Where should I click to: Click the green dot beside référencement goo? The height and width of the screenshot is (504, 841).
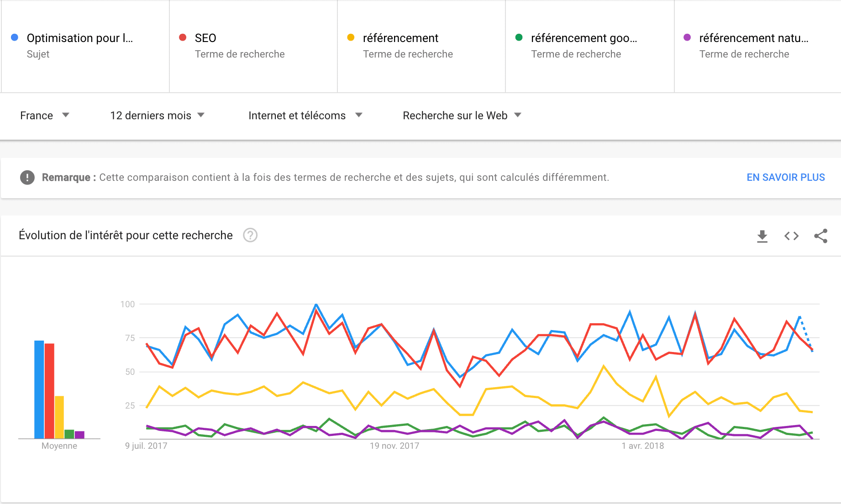point(519,37)
